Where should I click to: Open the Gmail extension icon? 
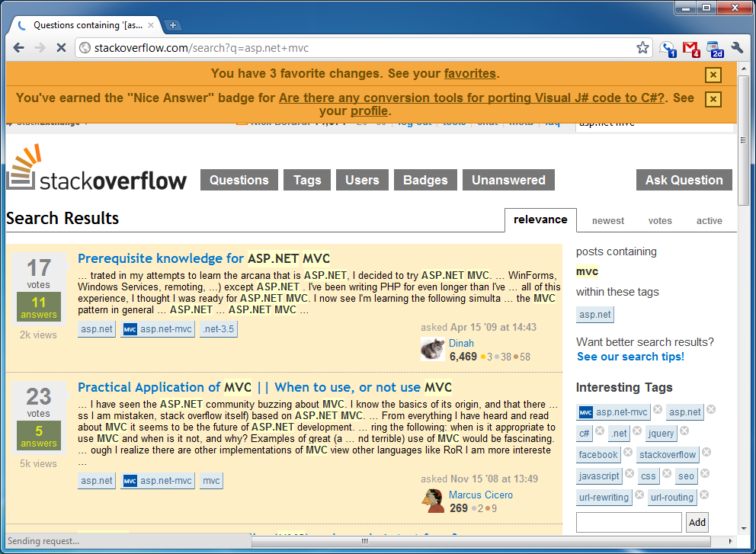[691, 49]
